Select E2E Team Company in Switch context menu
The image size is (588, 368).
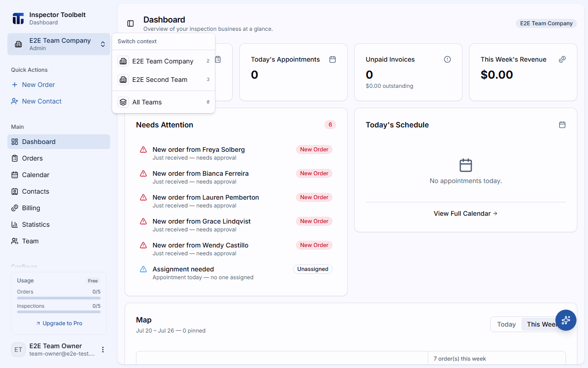(x=164, y=61)
